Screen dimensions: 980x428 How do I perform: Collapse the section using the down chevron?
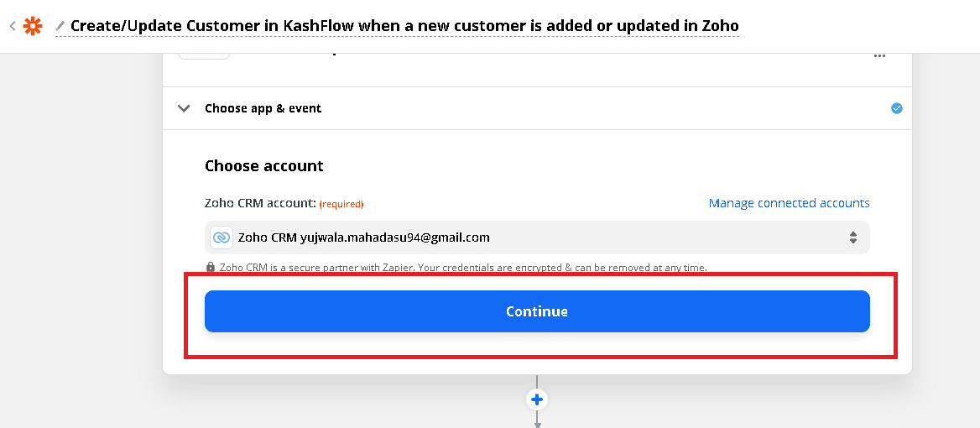tap(185, 108)
